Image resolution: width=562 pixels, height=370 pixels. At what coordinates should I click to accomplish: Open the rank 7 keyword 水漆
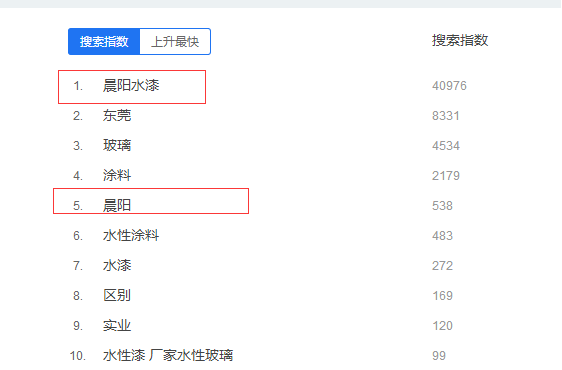pyautogui.click(x=117, y=266)
